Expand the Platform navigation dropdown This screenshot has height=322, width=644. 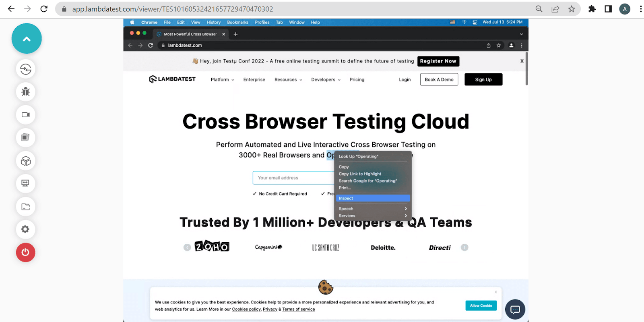222,80
